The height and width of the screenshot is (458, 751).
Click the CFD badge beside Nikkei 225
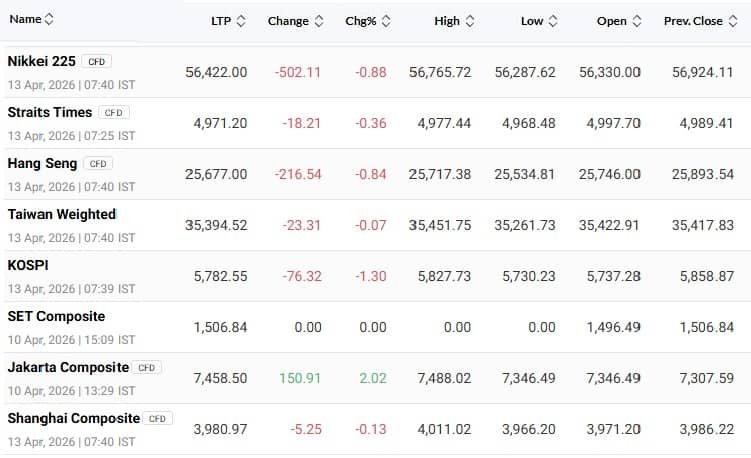click(97, 62)
